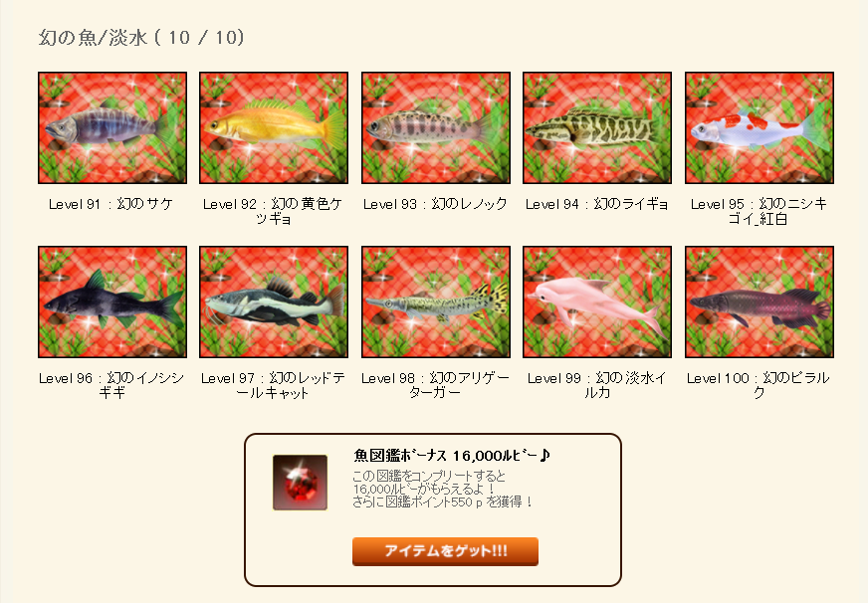868x603 pixels.
Task: Click the Level 97 : 幻のレッドテールキャット label
Action: point(273,386)
